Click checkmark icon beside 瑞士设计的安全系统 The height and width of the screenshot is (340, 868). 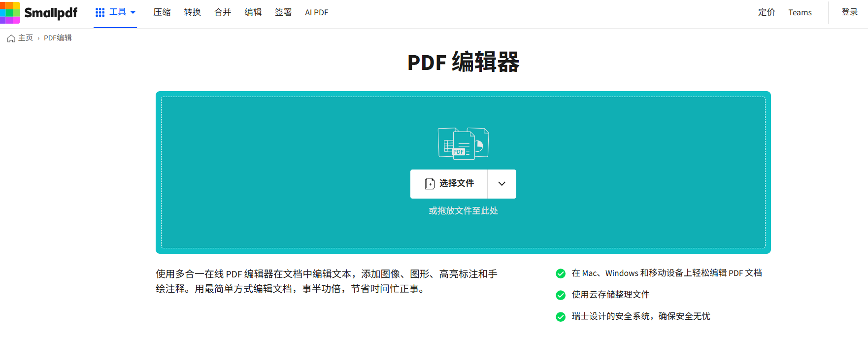pyautogui.click(x=561, y=317)
